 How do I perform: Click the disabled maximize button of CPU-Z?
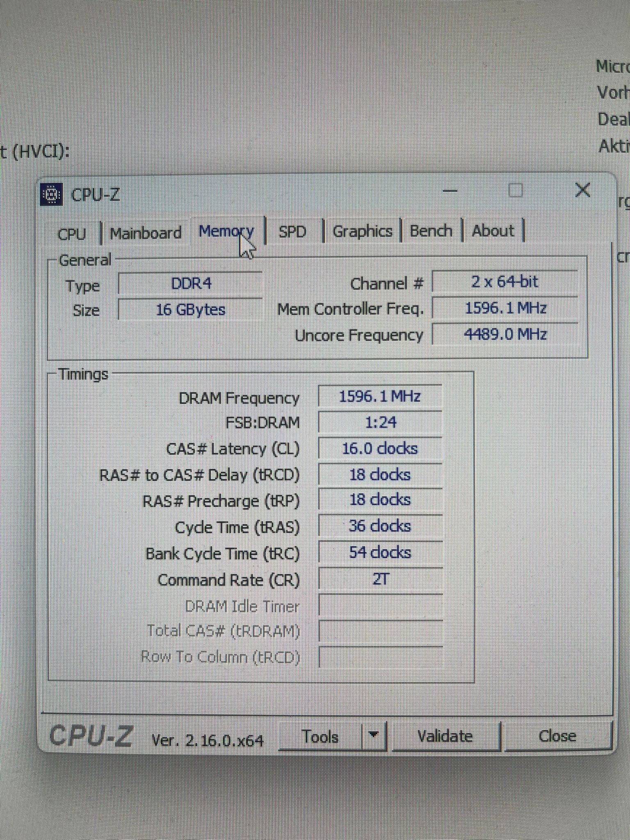coord(516,190)
